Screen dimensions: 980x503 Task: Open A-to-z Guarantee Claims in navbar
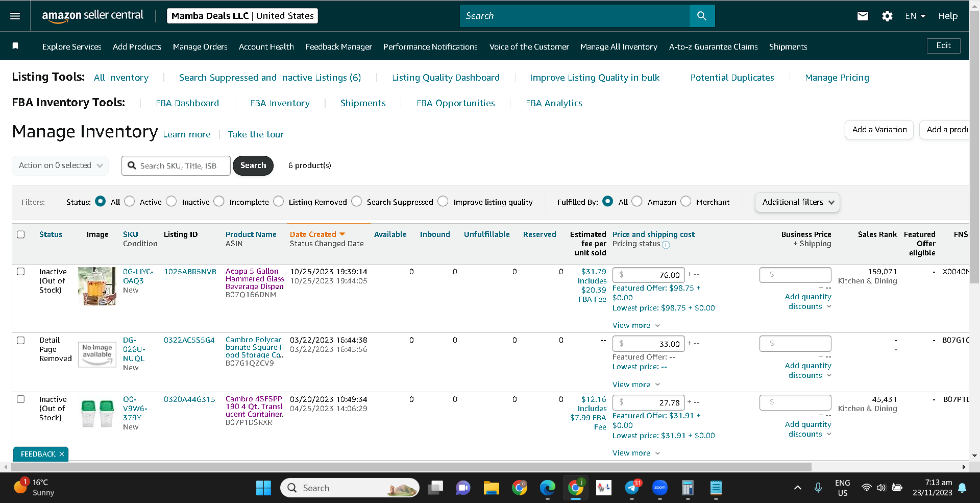[714, 46]
